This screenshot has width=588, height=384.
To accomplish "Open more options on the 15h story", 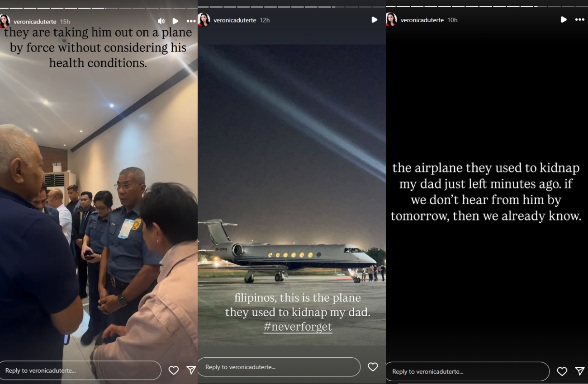I will pos(191,21).
